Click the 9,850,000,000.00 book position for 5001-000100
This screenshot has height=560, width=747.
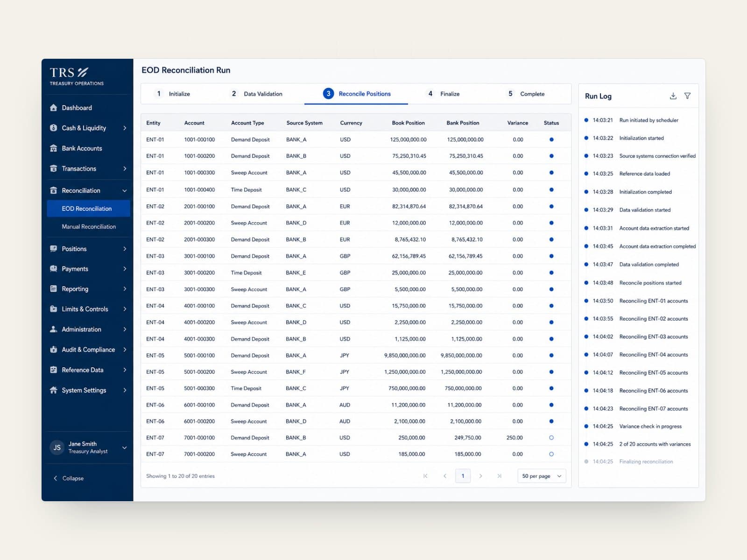(405, 356)
